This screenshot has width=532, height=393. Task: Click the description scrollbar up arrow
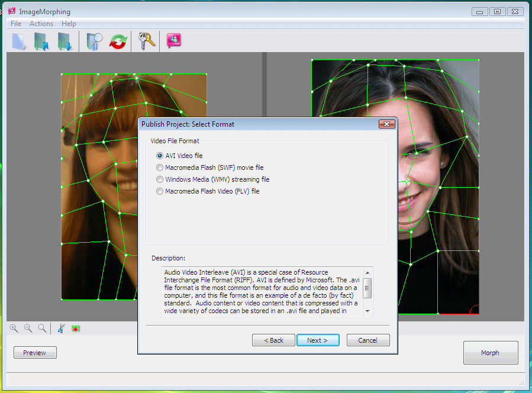point(367,272)
